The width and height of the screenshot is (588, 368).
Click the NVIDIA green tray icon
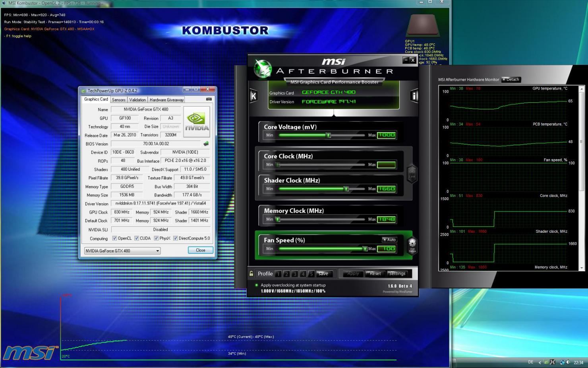coord(546,362)
